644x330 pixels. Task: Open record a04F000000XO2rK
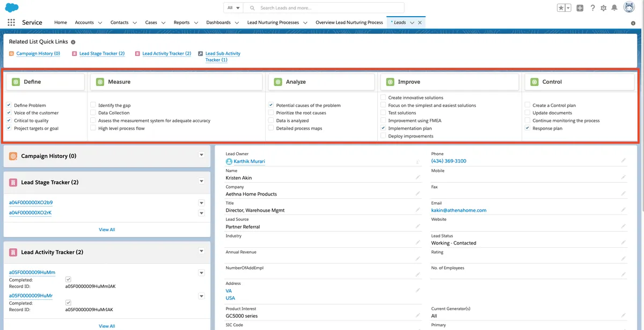click(x=31, y=212)
